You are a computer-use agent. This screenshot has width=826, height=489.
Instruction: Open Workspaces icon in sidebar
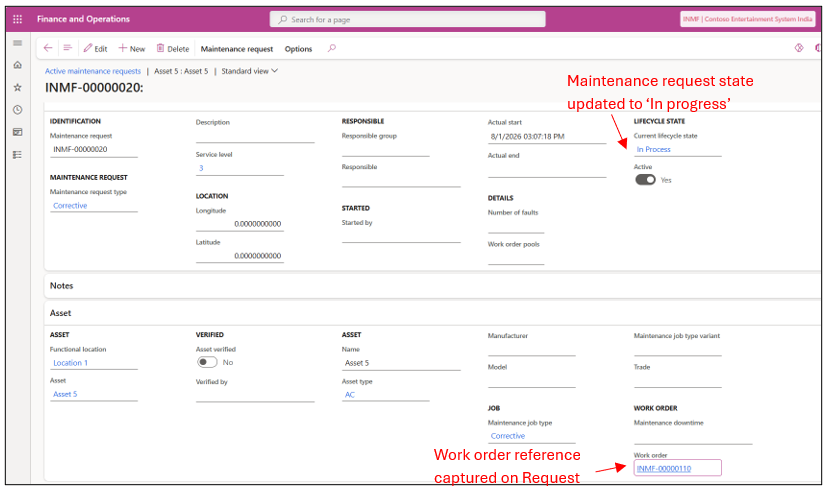click(17, 132)
